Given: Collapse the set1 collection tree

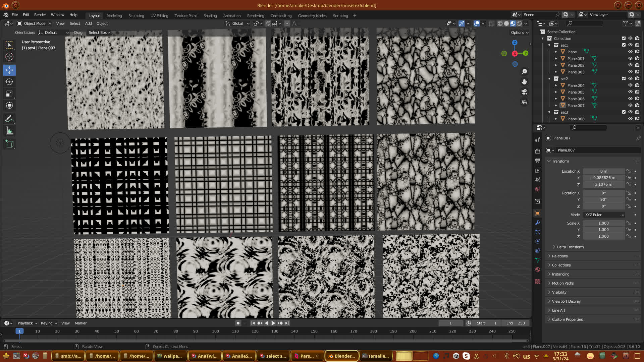Looking at the screenshot, I should 549,45.
